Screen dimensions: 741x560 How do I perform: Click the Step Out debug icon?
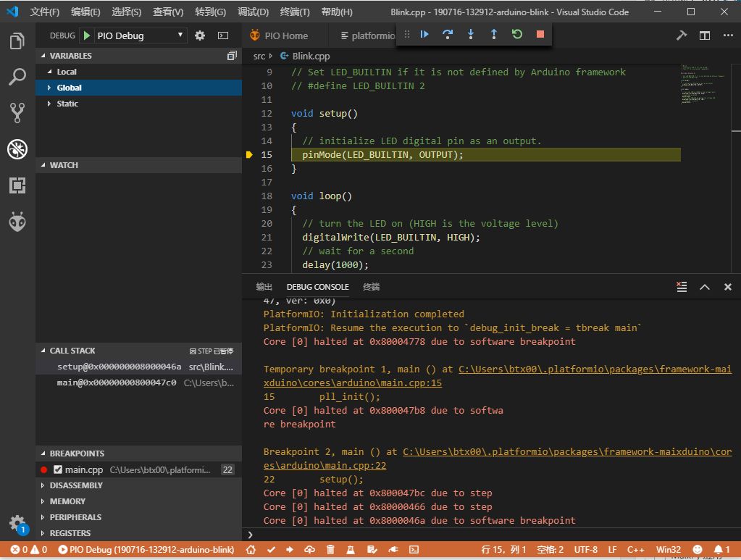click(494, 34)
